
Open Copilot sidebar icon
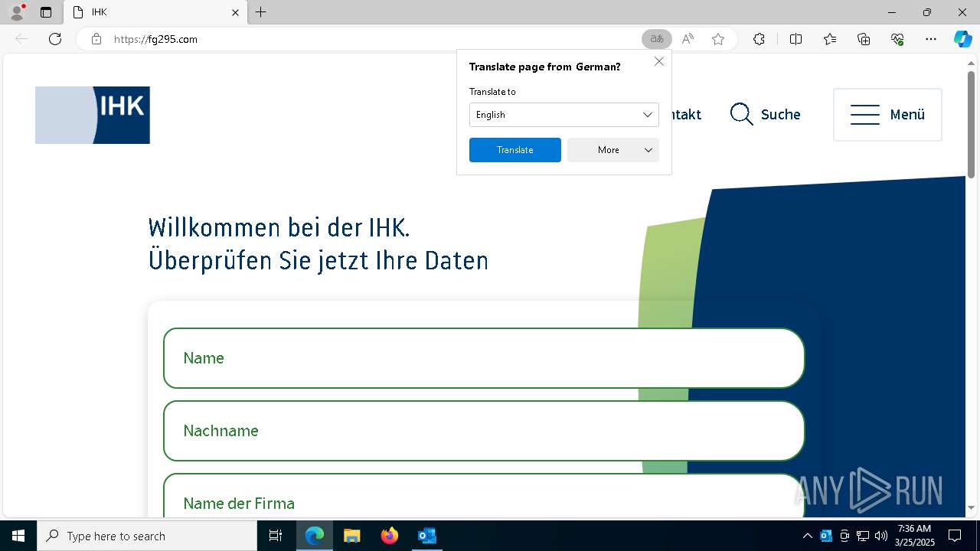(962, 39)
